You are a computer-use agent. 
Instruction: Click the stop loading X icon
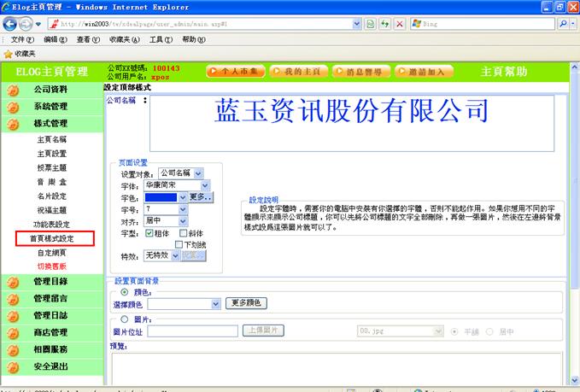click(400, 24)
